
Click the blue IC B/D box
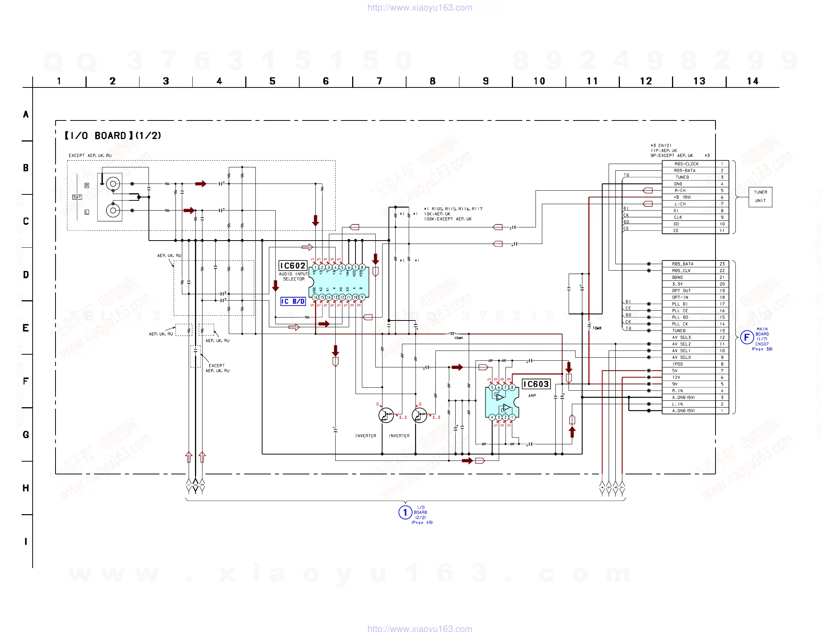(293, 301)
